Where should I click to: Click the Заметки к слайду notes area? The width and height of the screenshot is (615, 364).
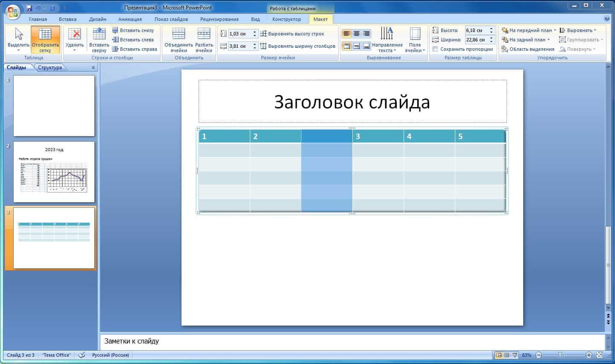click(352, 341)
